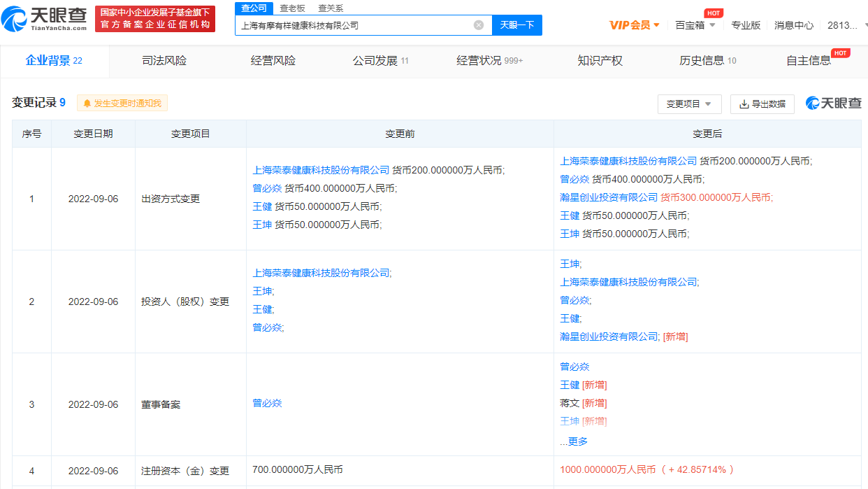This screenshot has height=489, width=868.
Task: Open 上海荣泰健康科技股份有限公司 in row 1 变更后
Action: 628,161
